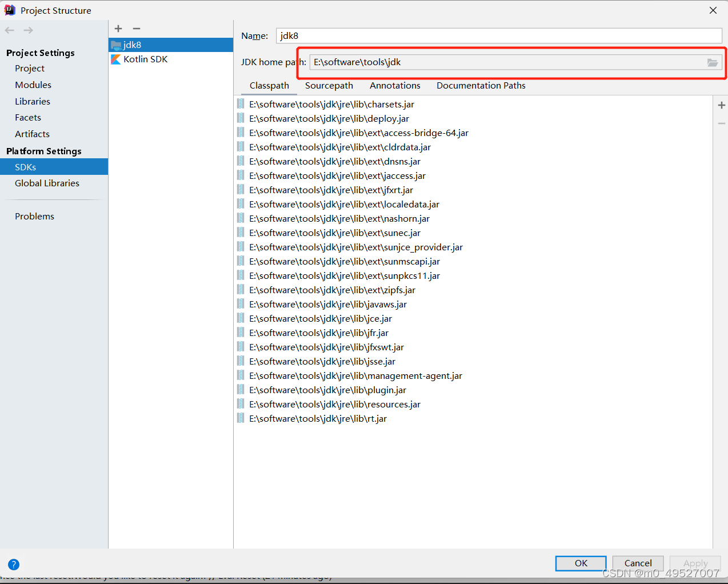This screenshot has height=584, width=728.
Task: Click jar icon beside charsets.jar
Action: point(241,104)
